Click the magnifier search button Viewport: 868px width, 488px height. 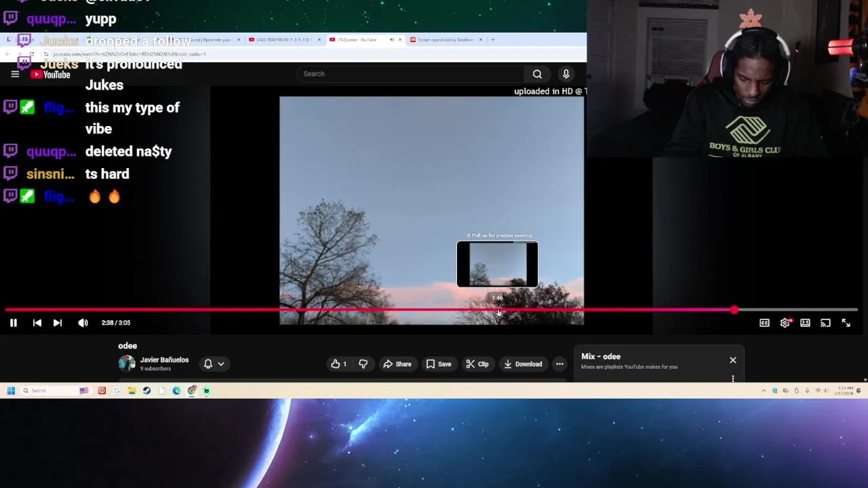pos(537,74)
